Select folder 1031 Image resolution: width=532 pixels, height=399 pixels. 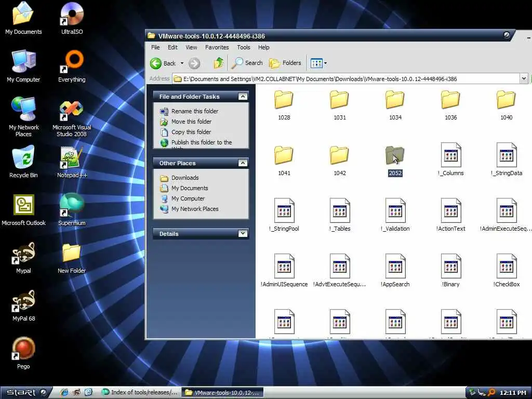(340, 104)
